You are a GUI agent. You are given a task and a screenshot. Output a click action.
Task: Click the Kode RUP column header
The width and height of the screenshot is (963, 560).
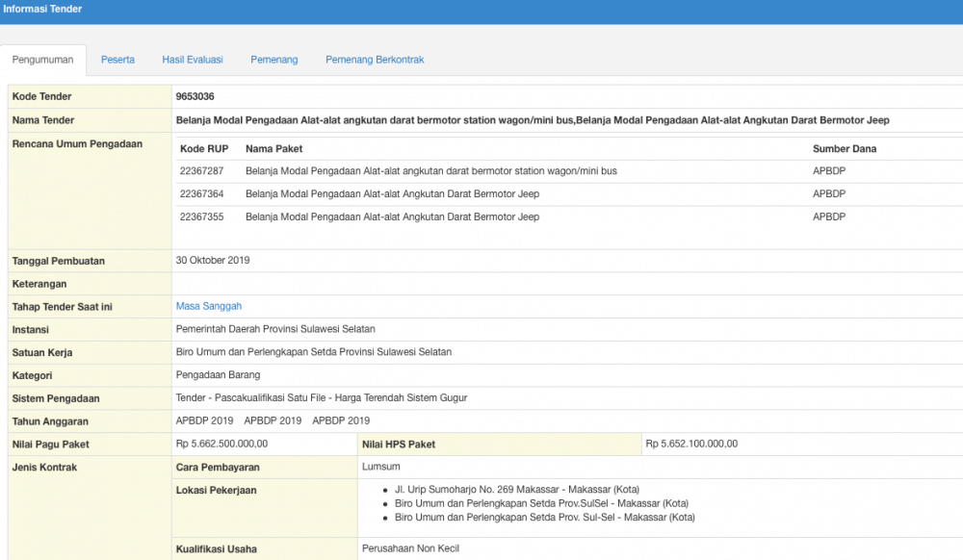coord(204,149)
